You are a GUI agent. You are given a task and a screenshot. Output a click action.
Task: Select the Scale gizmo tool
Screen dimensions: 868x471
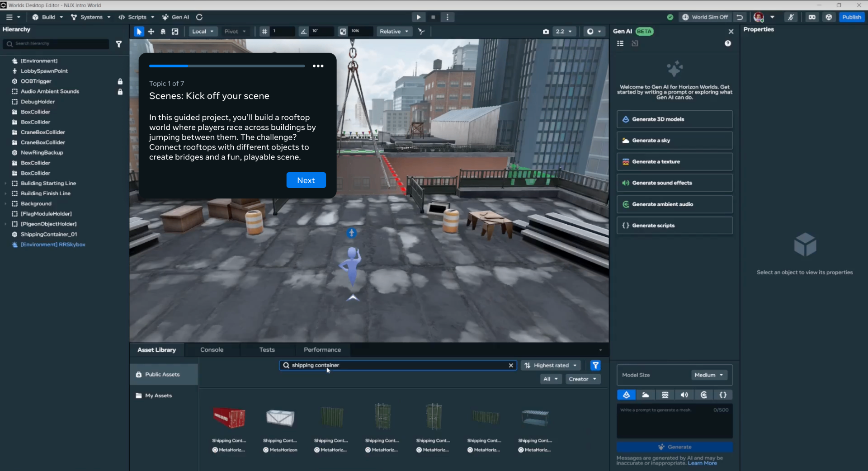point(175,32)
